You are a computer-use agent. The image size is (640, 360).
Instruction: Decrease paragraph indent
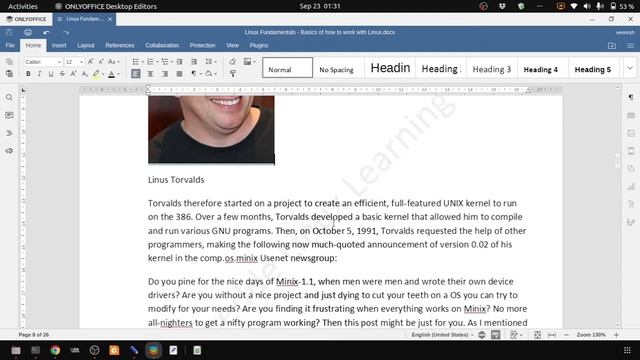(x=179, y=62)
